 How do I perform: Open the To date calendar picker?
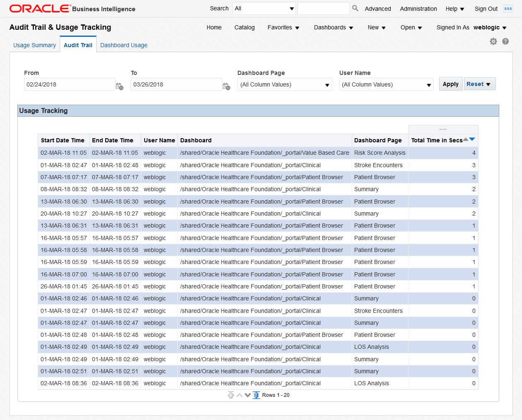point(227,86)
